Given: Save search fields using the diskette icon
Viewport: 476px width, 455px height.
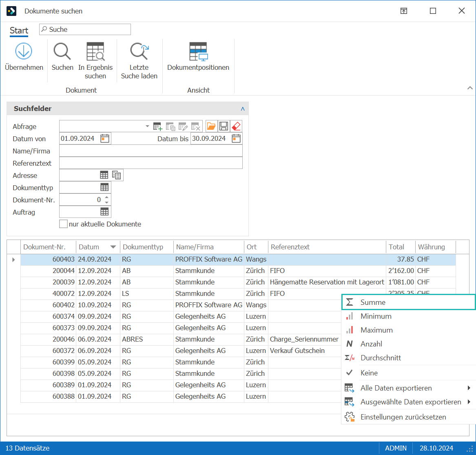Looking at the screenshot, I should click(224, 126).
